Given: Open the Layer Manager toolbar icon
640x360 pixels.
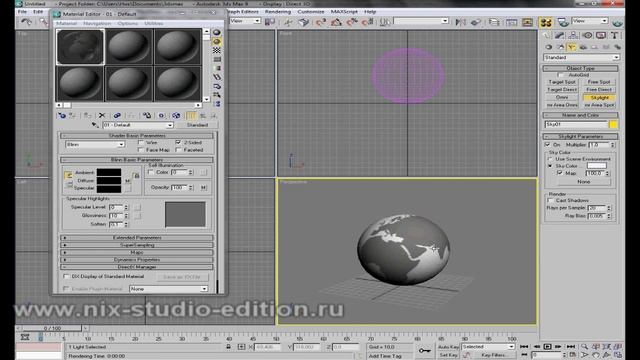Looking at the screenshot, I should coord(493,22).
